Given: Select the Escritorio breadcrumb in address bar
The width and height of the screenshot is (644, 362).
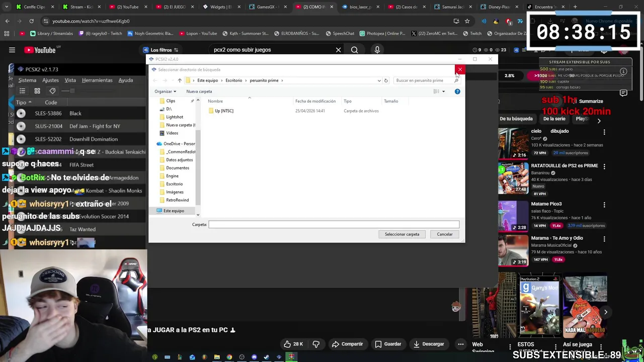Looking at the screenshot, I should [x=234, y=80].
